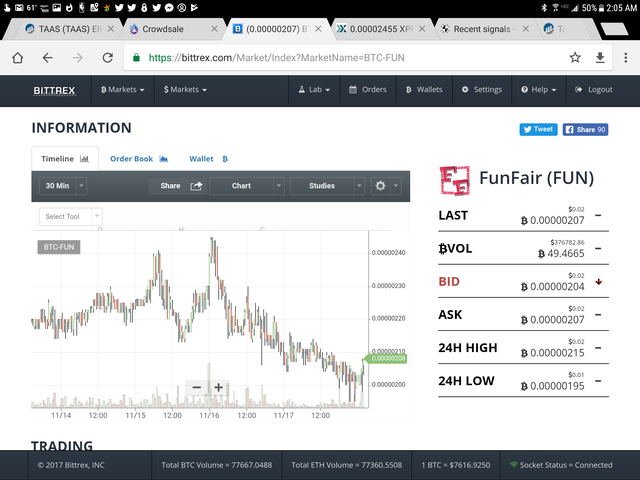Go back with the browser back arrow
The image size is (640, 480).
[48, 58]
